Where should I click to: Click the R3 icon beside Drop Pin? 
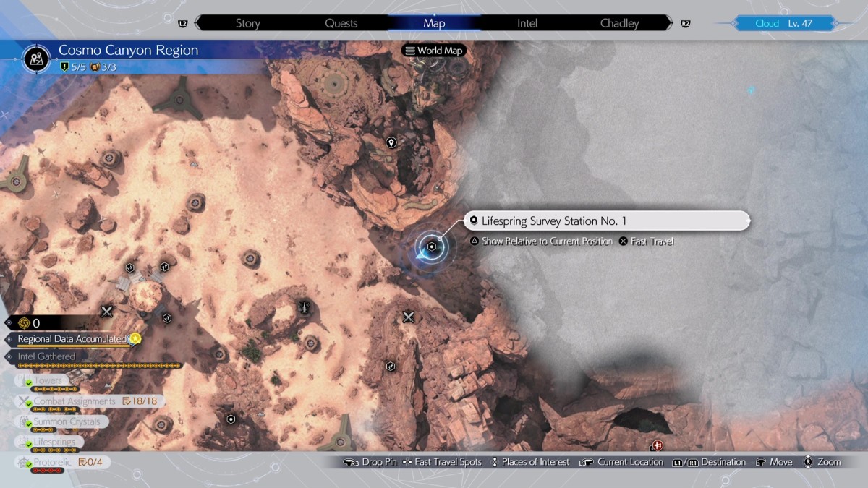[x=351, y=462]
